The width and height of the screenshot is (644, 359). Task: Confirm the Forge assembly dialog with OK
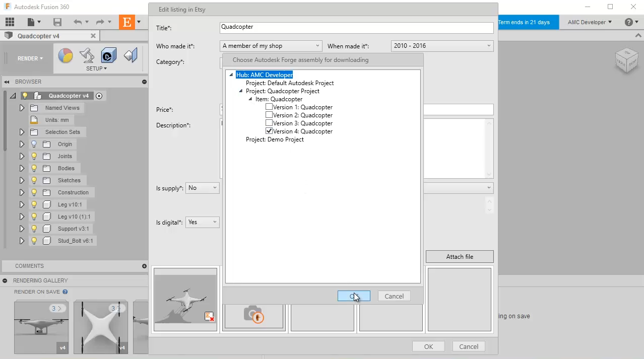(x=354, y=296)
